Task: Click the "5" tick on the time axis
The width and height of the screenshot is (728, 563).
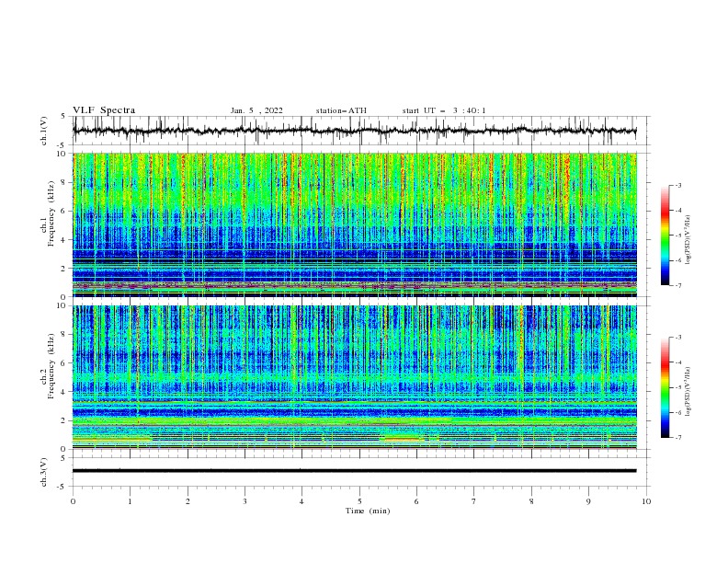Action: pos(359,501)
